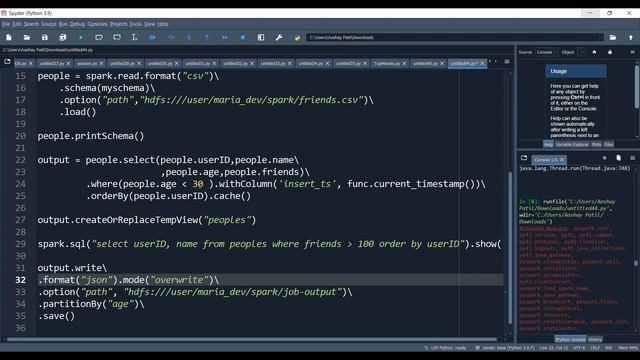Open Preferences with the wrench icon
640x360 pixels.
pos(279,37)
